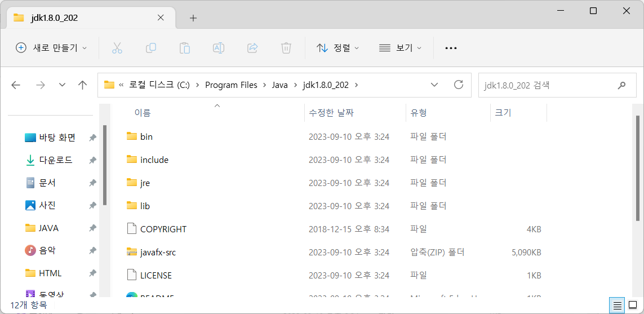Go back with the left arrow
The height and width of the screenshot is (314, 644).
point(16,85)
